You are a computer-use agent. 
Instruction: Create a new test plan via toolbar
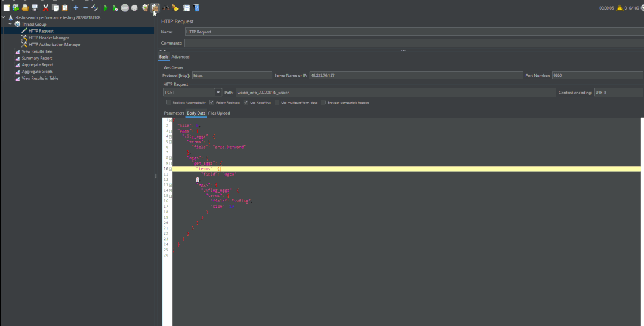(6, 8)
